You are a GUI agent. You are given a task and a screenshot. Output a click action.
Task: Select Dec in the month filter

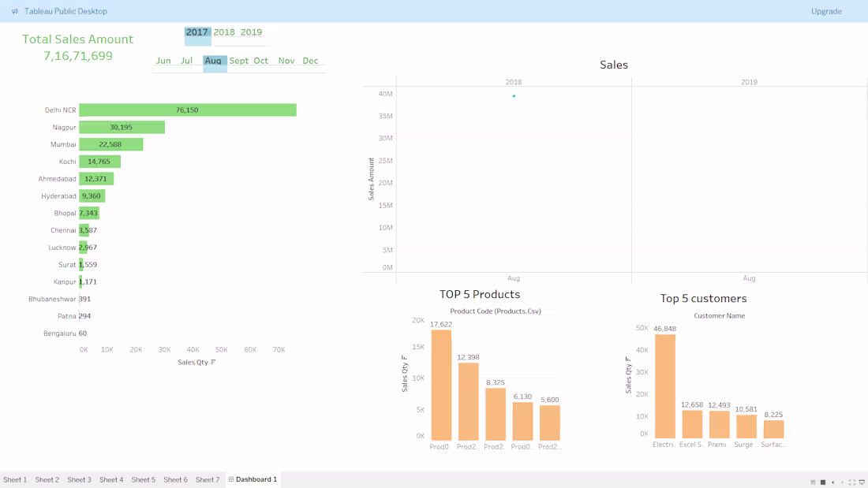tap(311, 61)
